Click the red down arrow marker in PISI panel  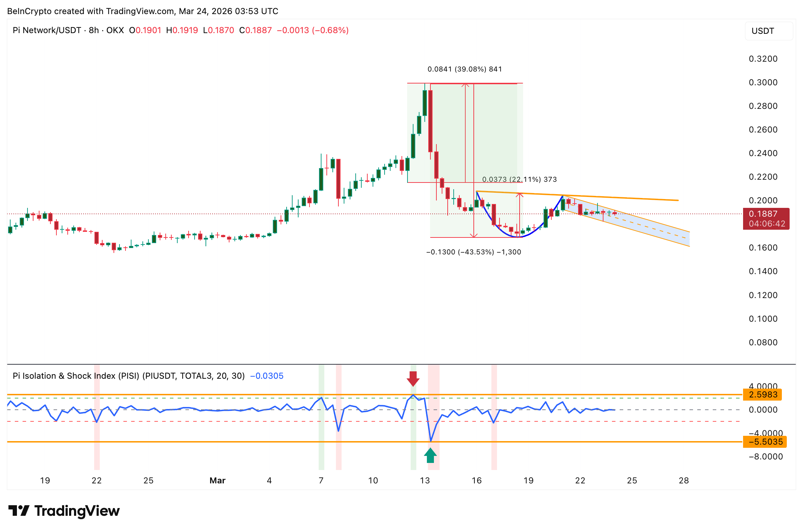pyautogui.click(x=413, y=379)
